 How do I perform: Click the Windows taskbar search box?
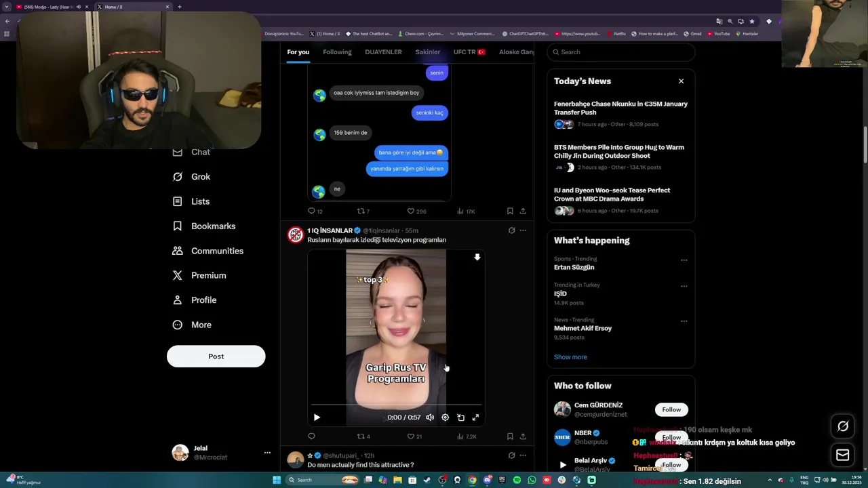click(322, 480)
